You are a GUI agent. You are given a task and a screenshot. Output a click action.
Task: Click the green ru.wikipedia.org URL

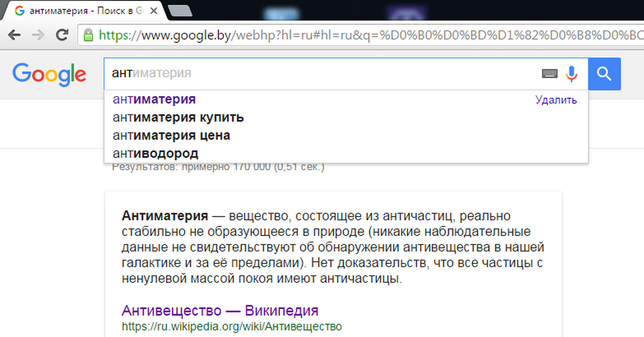click(232, 326)
